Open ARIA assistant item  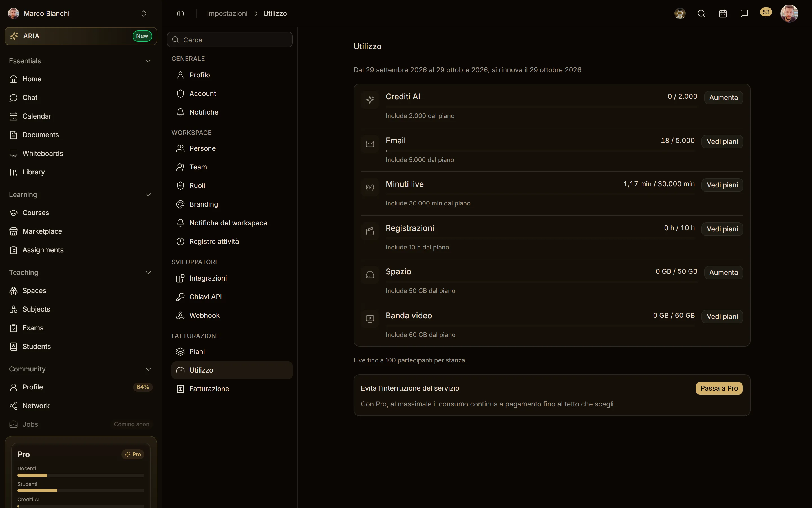click(x=81, y=36)
